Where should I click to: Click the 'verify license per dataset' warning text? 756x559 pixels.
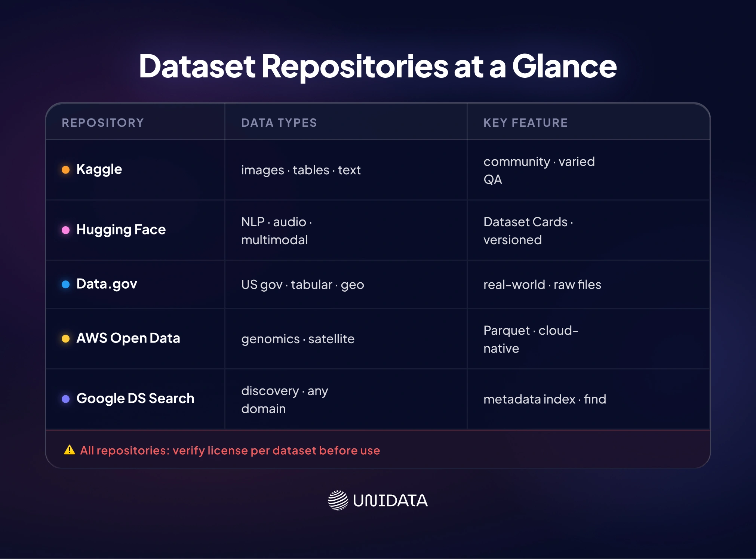tap(245, 450)
